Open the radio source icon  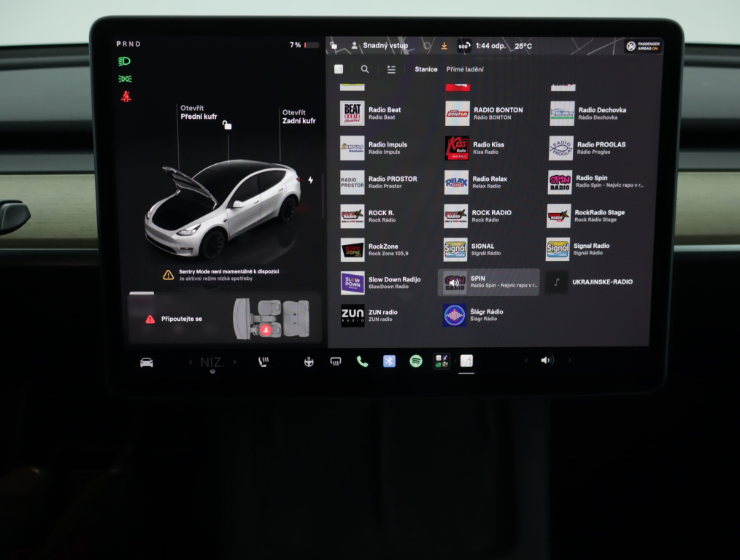tap(339, 69)
